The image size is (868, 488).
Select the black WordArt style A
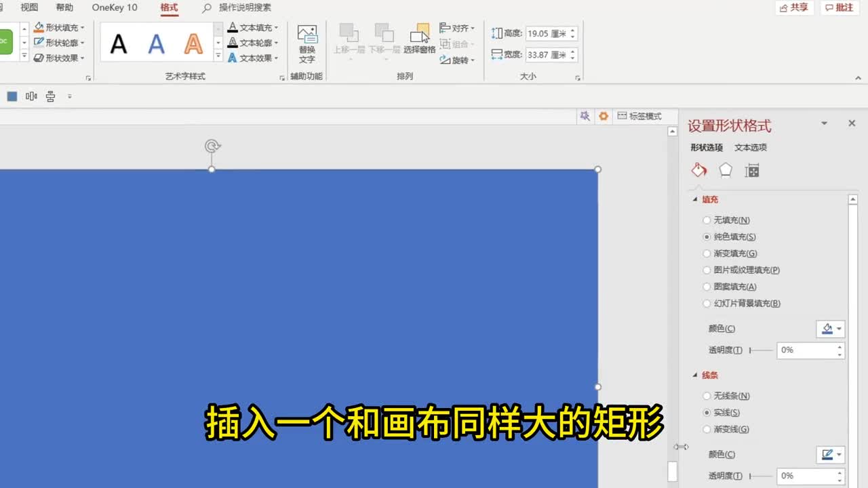119,43
